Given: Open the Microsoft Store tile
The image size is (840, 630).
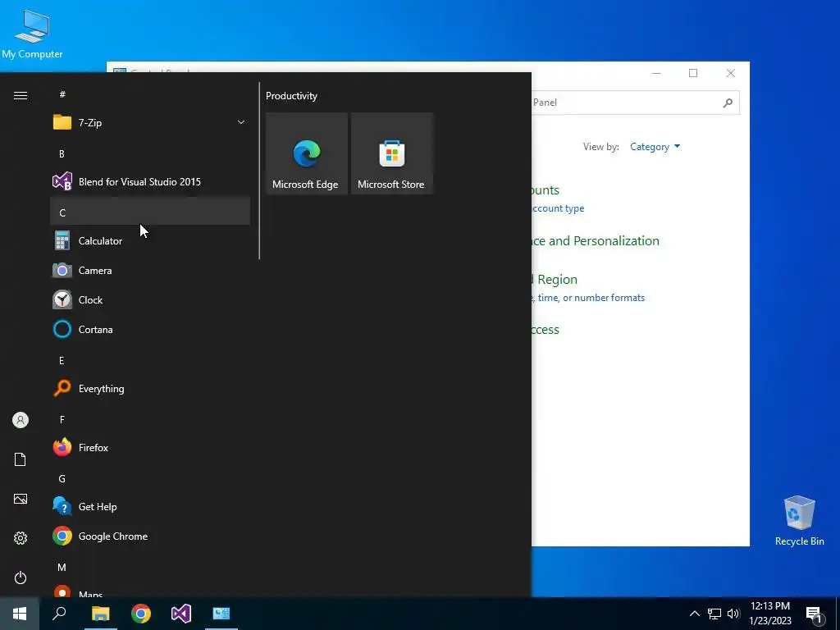Looking at the screenshot, I should [x=391, y=153].
